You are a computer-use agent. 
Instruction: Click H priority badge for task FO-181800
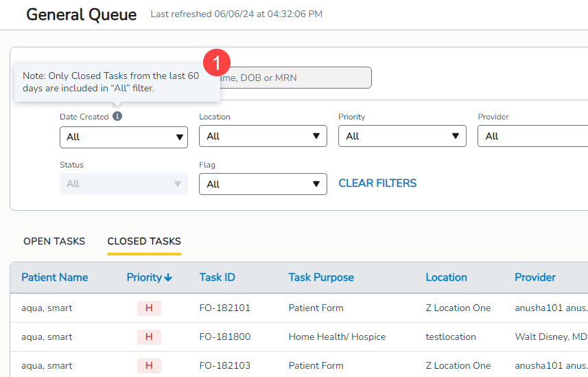click(x=149, y=337)
